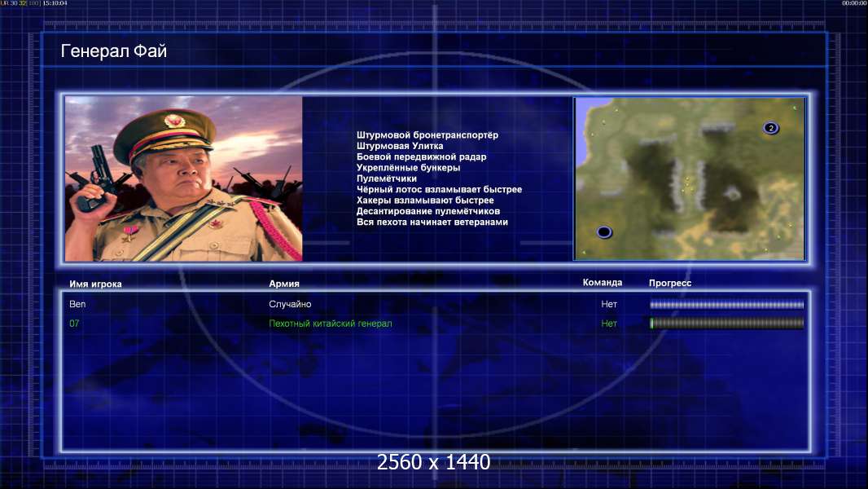
Task: Click 'Укреплённые бункеры' ability line
Action: pyautogui.click(x=408, y=168)
